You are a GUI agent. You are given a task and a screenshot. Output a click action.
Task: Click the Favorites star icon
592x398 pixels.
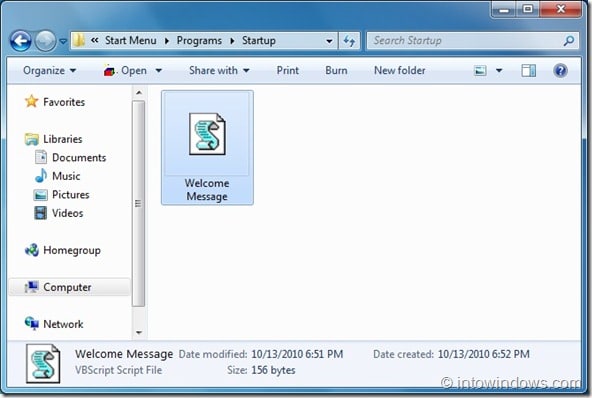[31, 101]
